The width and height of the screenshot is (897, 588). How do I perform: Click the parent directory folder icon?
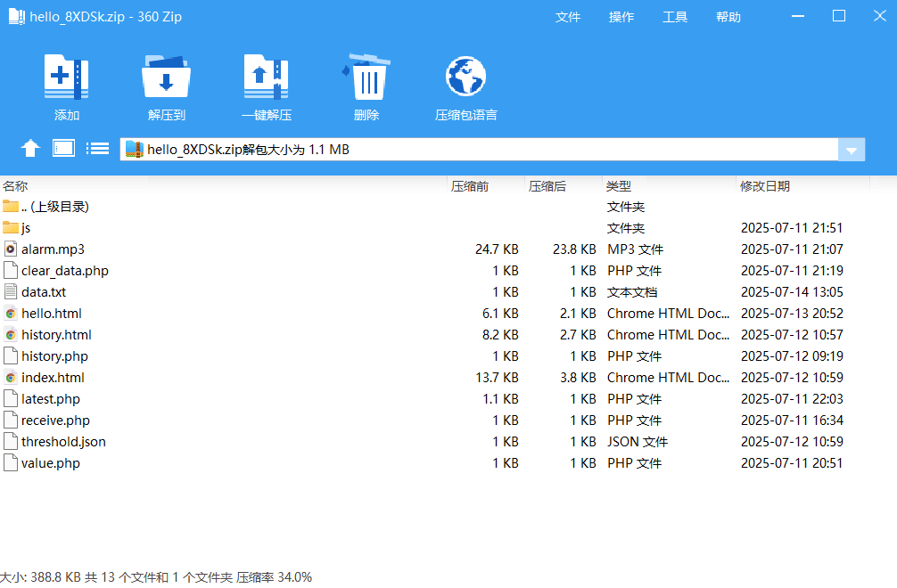pyautogui.click(x=11, y=206)
